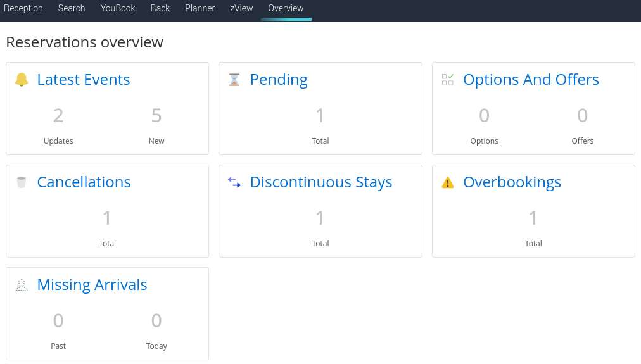Open the Options And Offers link
Screen dimensions: 641x364
(x=531, y=80)
